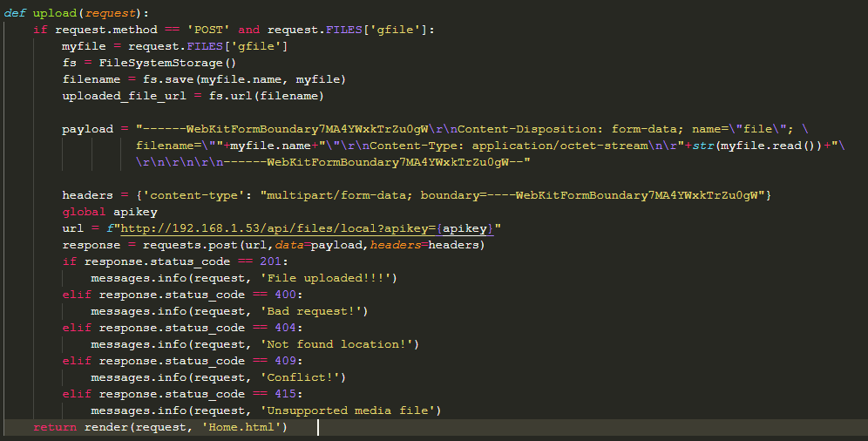Click the underlined URL http://192.168.1.53/api/files/local
Image resolution: width=868 pixels, height=441 pixels.
[x=249, y=228]
